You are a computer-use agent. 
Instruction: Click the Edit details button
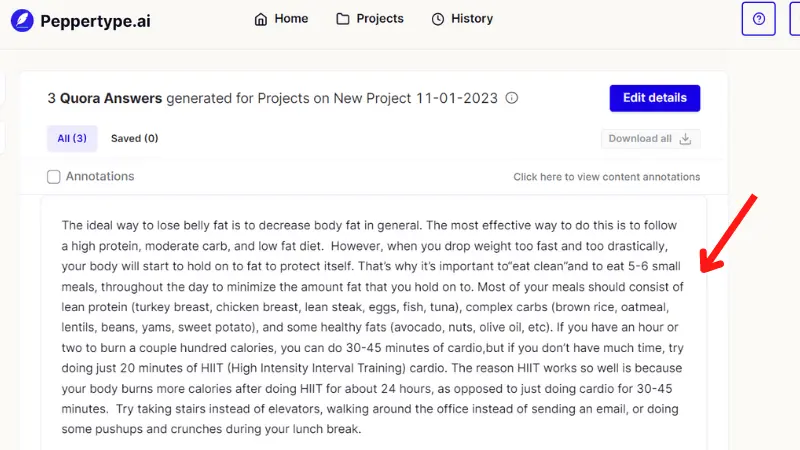[655, 98]
